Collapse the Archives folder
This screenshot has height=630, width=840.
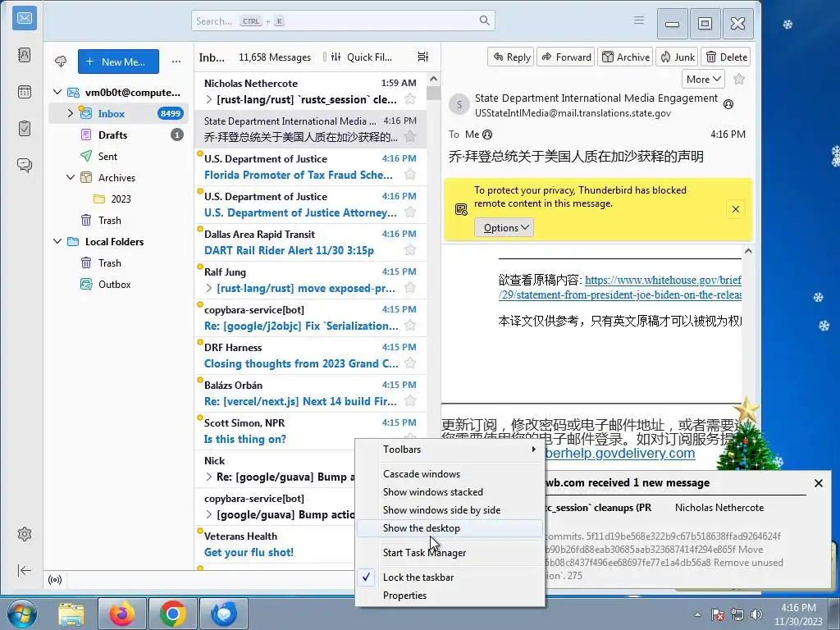71,177
